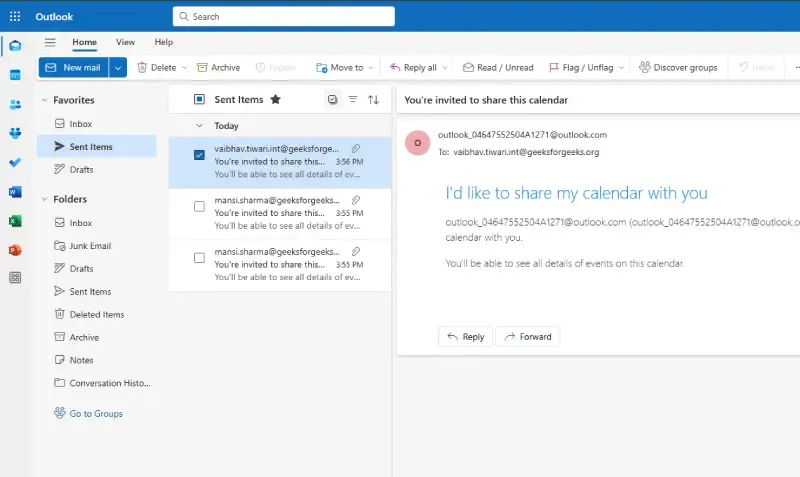This screenshot has height=477, width=800.
Task: Click the Forward button in reading pane
Action: coord(528,337)
